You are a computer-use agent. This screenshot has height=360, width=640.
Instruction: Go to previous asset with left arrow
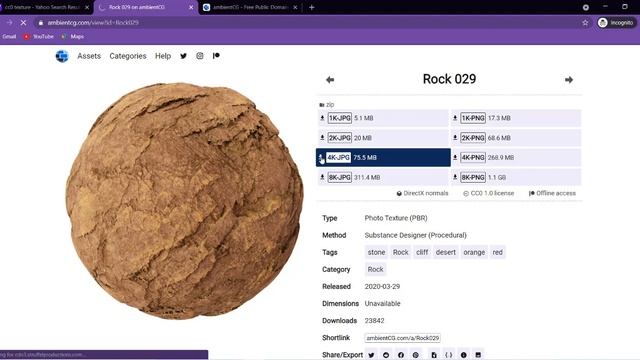pyautogui.click(x=330, y=80)
